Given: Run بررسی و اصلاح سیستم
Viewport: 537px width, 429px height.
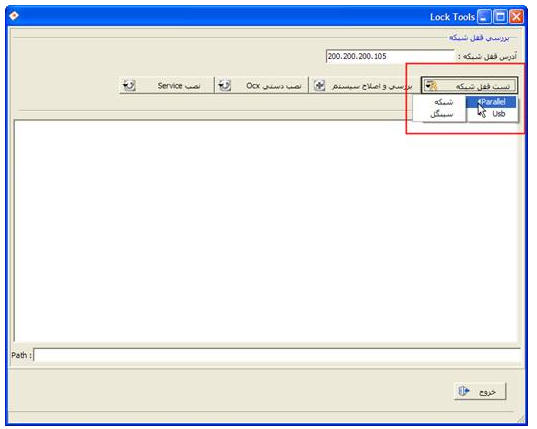Looking at the screenshot, I should click(x=364, y=85).
